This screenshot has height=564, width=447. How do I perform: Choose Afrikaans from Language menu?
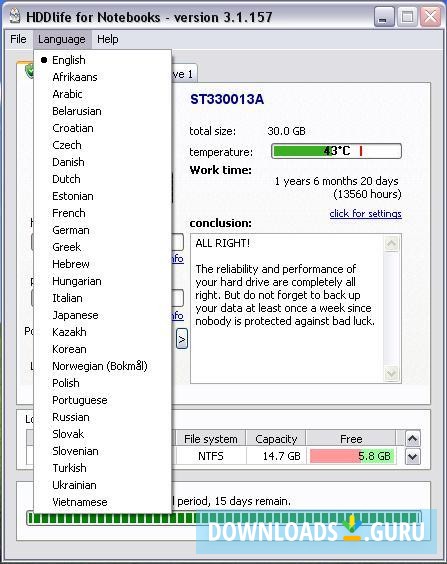pos(102,77)
